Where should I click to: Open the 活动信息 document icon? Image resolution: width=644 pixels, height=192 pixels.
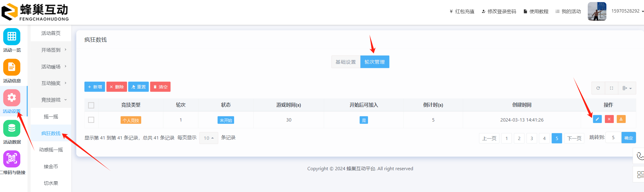[12, 67]
